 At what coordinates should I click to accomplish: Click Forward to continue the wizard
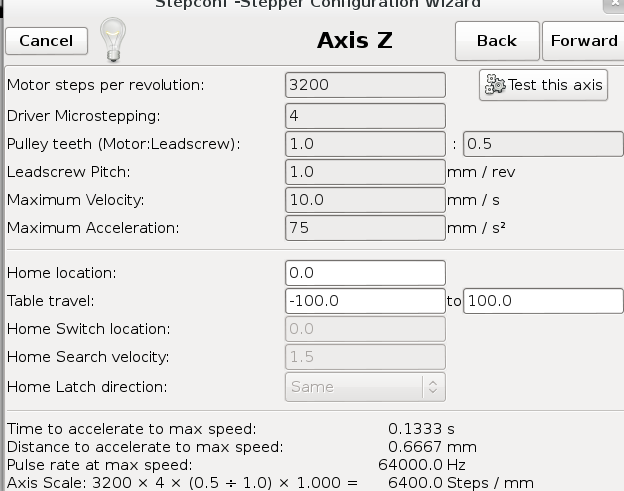[583, 41]
